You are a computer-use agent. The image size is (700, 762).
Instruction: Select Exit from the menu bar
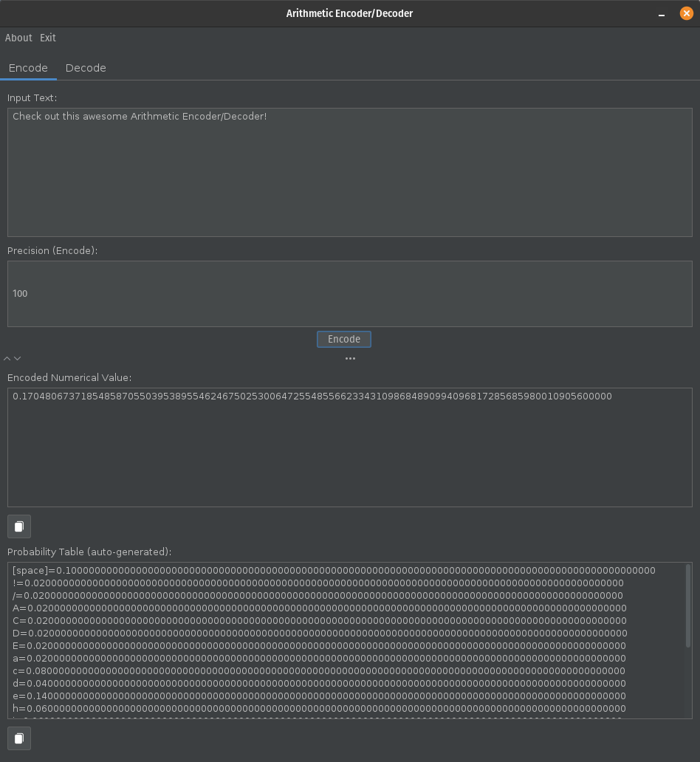47,38
